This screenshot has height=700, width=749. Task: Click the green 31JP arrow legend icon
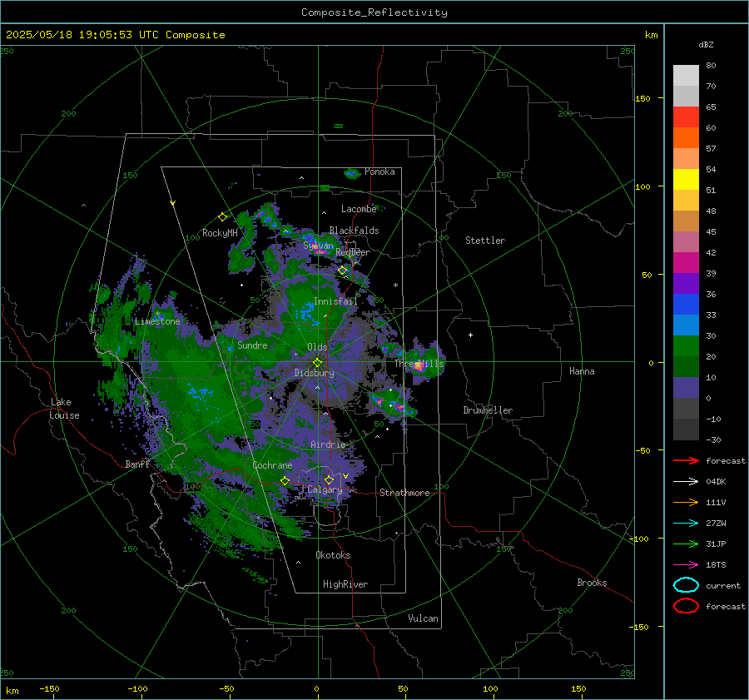[x=686, y=544]
